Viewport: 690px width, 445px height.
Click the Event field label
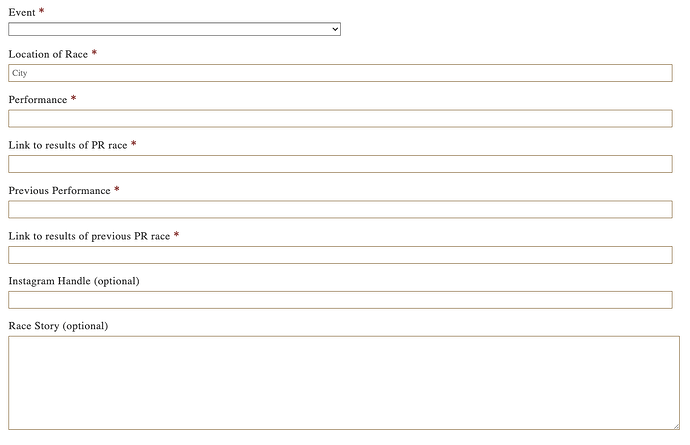tap(22, 12)
